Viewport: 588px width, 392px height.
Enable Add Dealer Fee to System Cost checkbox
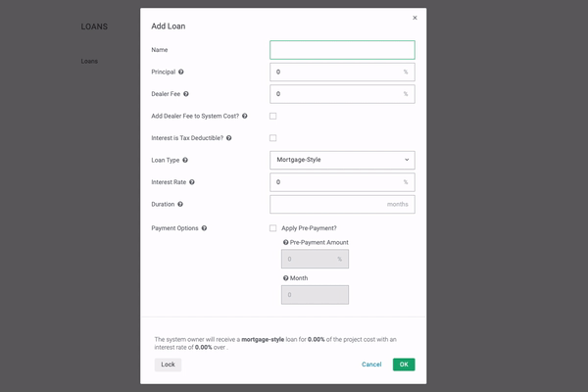tap(273, 116)
